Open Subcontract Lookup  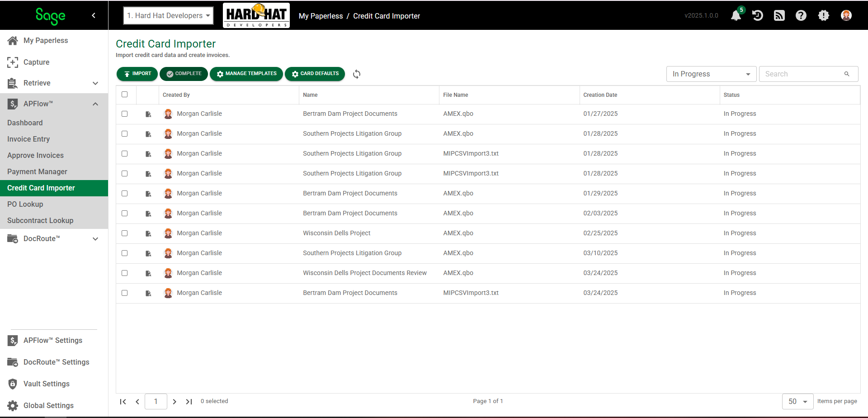click(40, 221)
